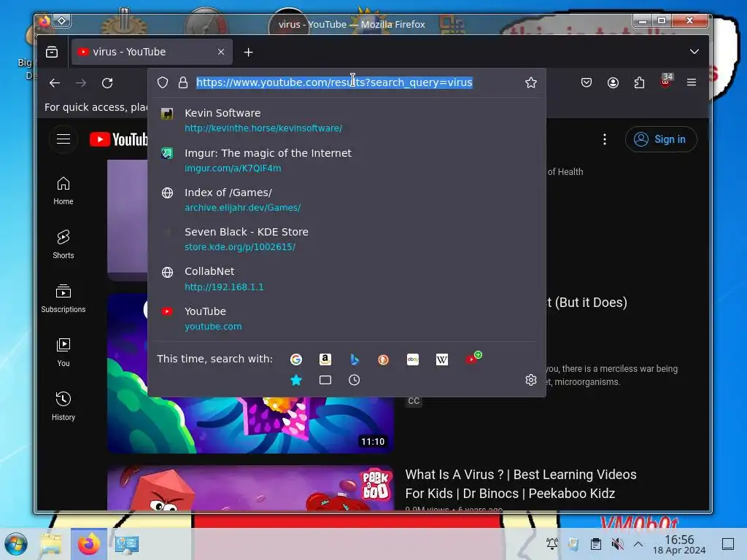Click the show desktop button

[x=728, y=544]
